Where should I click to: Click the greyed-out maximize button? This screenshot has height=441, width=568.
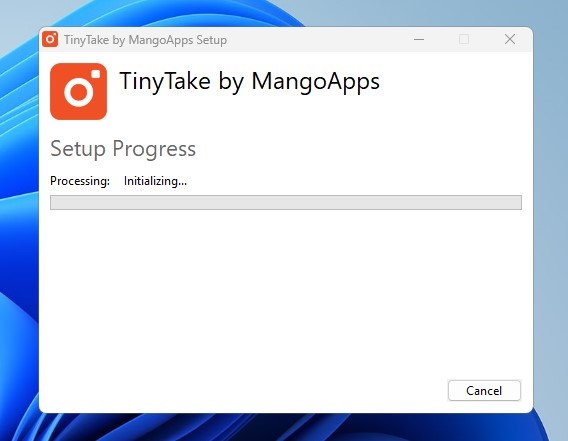click(464, 39)
